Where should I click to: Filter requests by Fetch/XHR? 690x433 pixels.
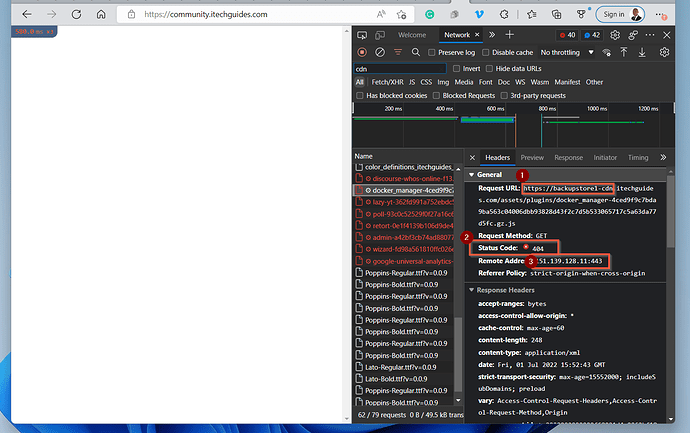click(387, 82)
